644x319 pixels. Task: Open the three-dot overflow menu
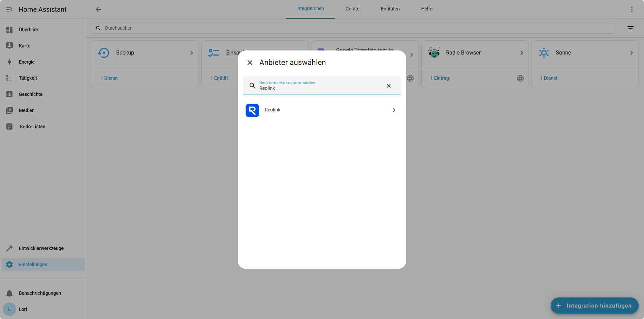632,9
